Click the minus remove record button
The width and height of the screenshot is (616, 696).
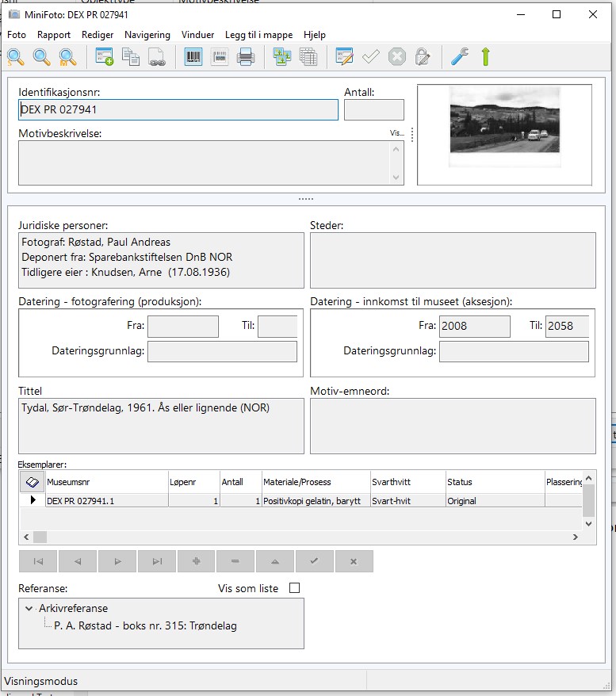(x=235, y=561)
